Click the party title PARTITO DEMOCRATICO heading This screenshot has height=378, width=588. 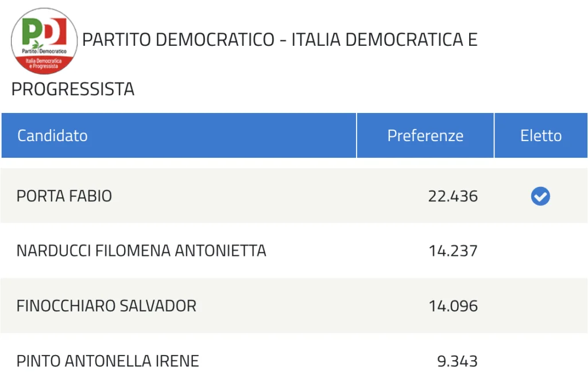178,40
